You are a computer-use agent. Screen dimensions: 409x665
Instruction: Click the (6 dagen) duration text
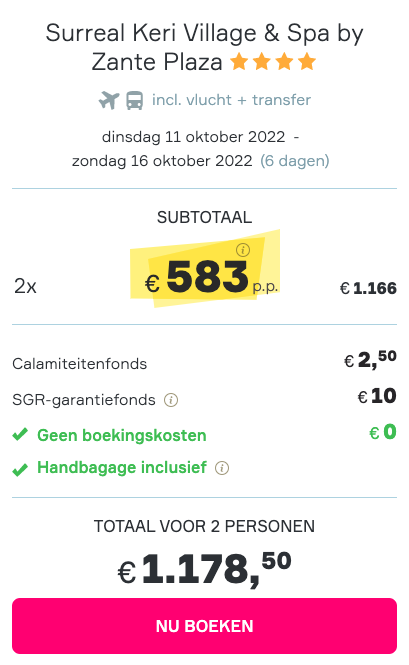[295, 161]
